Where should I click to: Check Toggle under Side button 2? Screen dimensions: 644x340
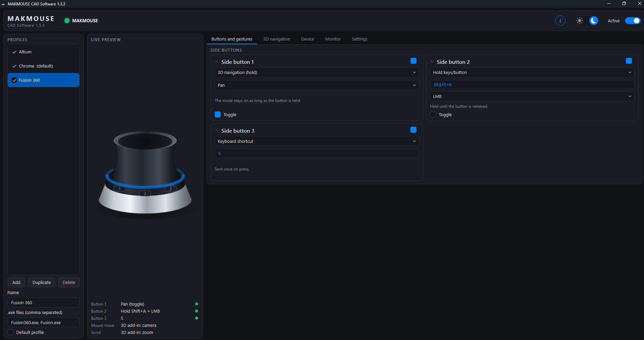click(433, 114)
